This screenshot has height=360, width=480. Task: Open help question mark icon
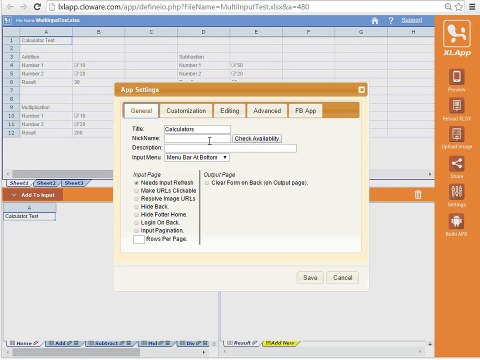tap(391, 21)
